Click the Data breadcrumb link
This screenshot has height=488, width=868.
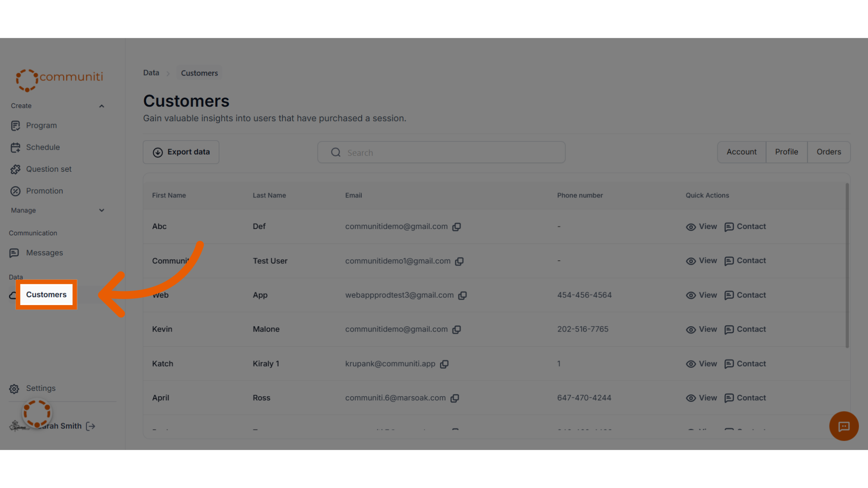[x=151, y=73]
